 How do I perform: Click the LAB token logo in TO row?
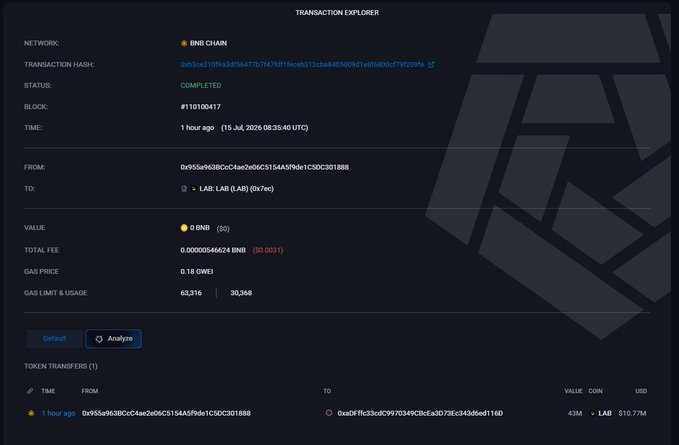pos(194,189)
